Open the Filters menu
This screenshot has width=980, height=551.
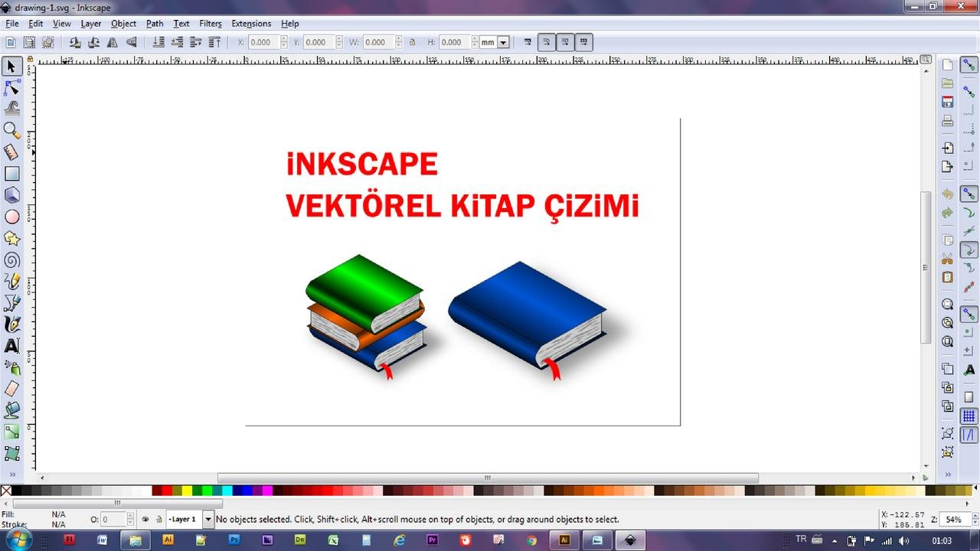point(211,24)
